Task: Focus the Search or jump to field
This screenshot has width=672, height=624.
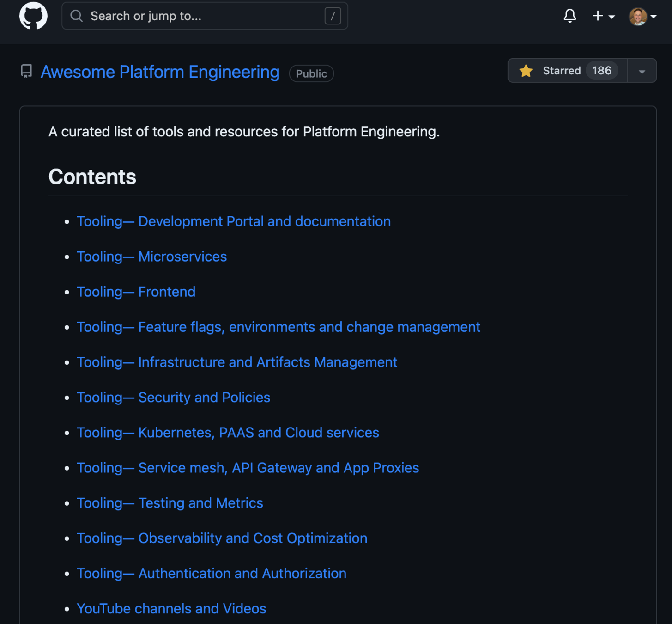Action: click(x=205, y=16)
